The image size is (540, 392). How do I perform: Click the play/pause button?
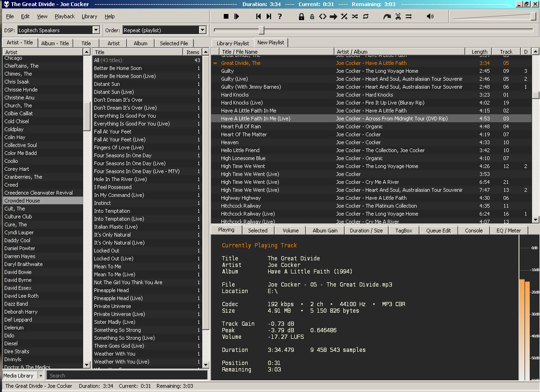(237, 17)
